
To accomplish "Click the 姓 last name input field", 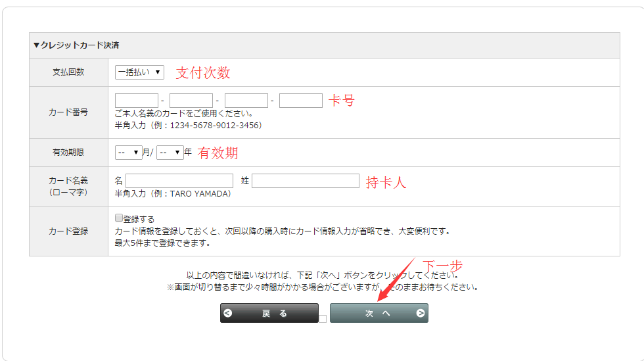I will [x=306, y=181].
